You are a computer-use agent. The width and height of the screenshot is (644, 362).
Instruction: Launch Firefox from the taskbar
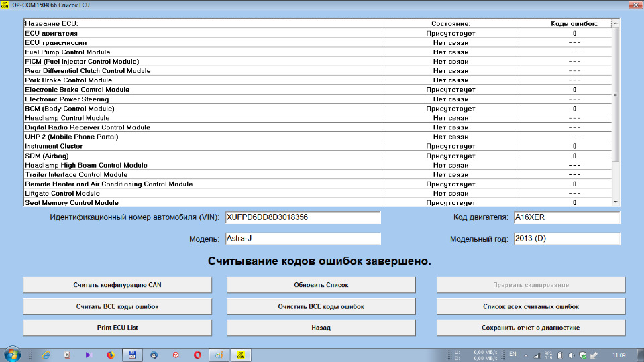(111, 355)
